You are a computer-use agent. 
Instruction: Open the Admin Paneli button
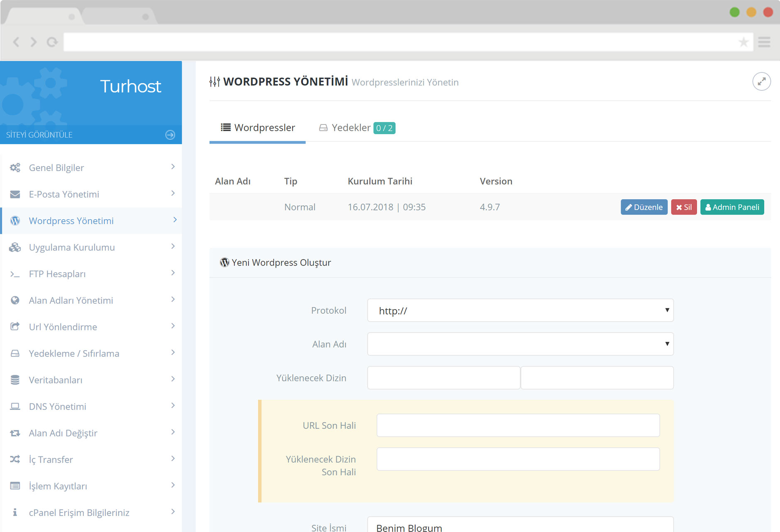[732, 207]
